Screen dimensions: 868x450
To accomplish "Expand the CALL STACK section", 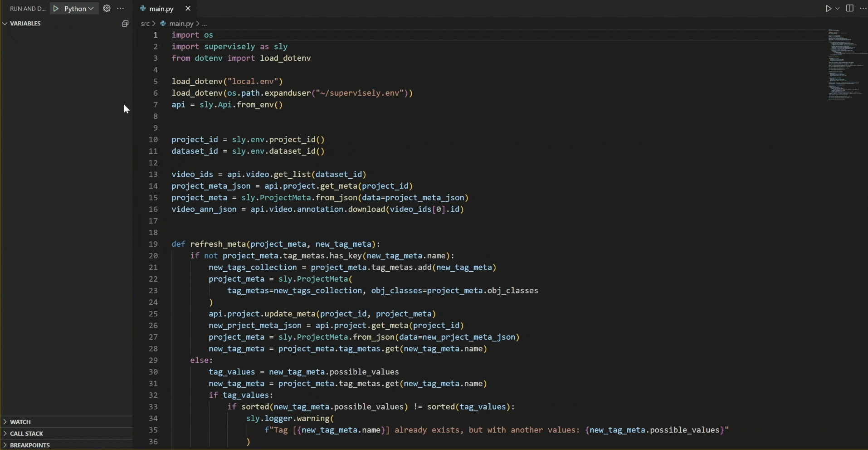I will tap(26, 434).
